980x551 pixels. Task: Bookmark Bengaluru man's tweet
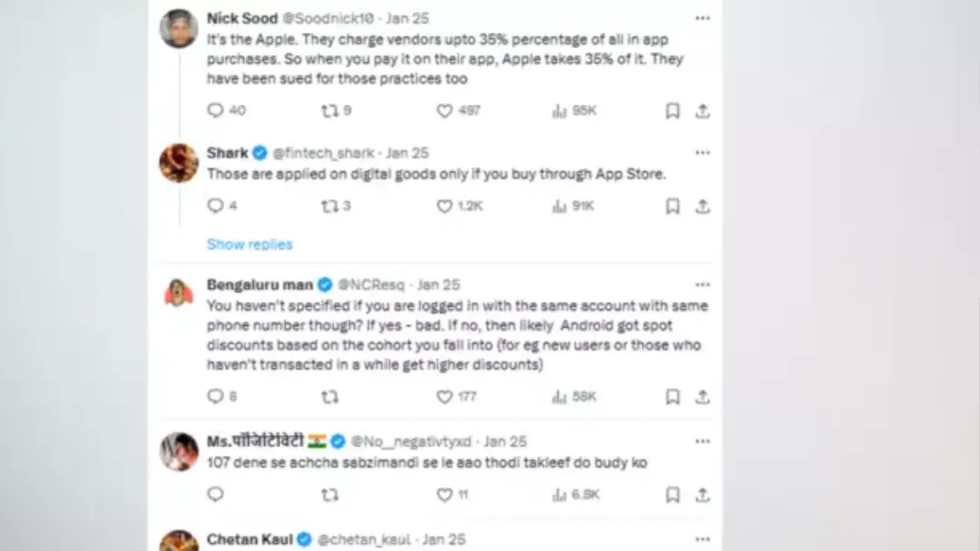(672, 396)
